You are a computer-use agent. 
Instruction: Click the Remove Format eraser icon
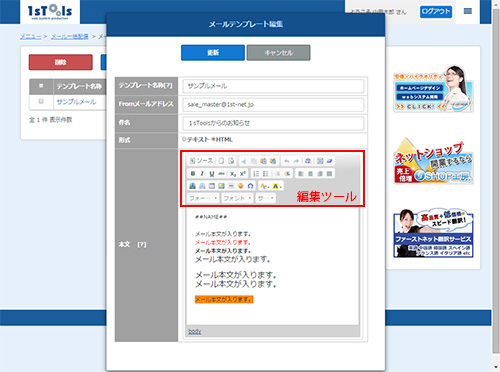click(329, 161)
